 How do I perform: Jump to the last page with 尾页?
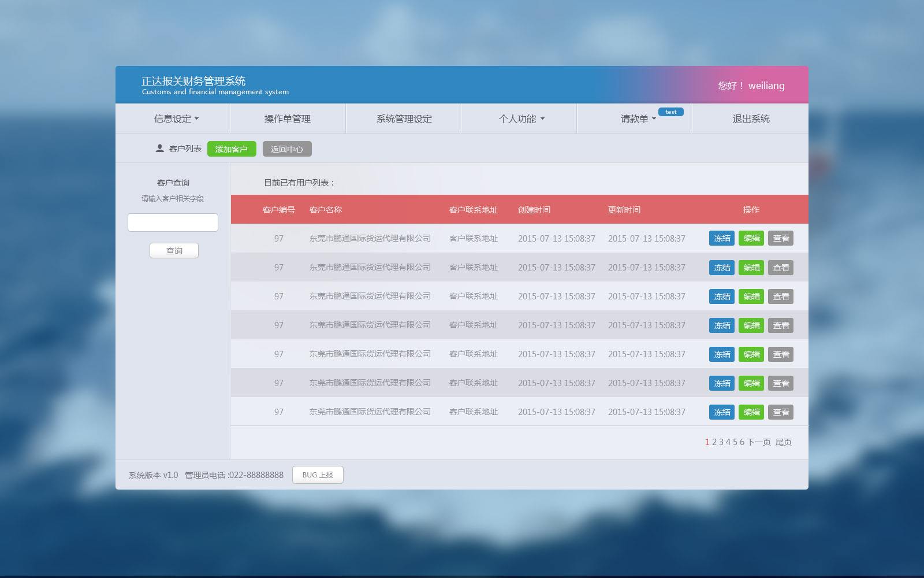click(x=784, y=442)
